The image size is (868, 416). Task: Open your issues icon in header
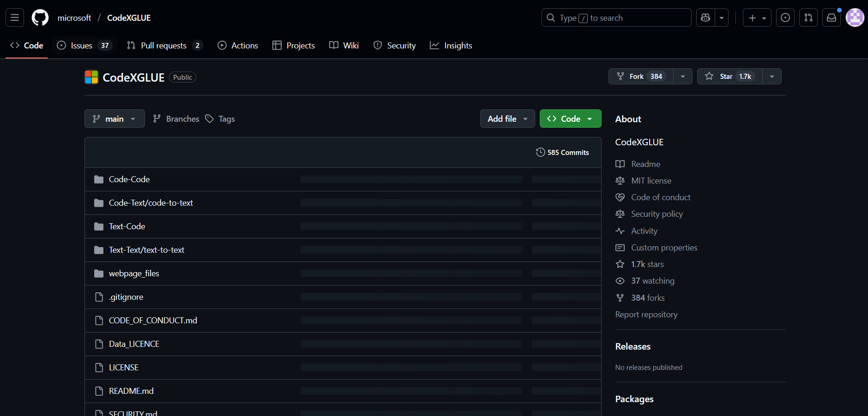click(x=785, y=18)
